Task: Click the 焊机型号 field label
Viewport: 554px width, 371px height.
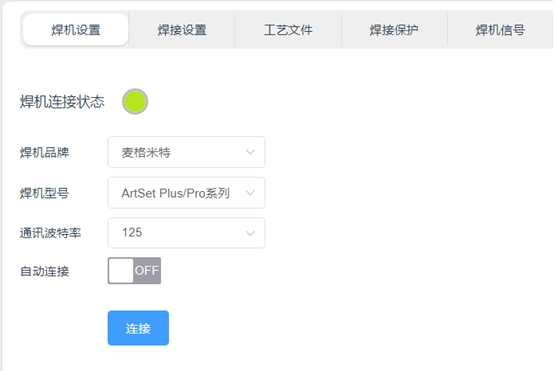Action: pos(45,193)
